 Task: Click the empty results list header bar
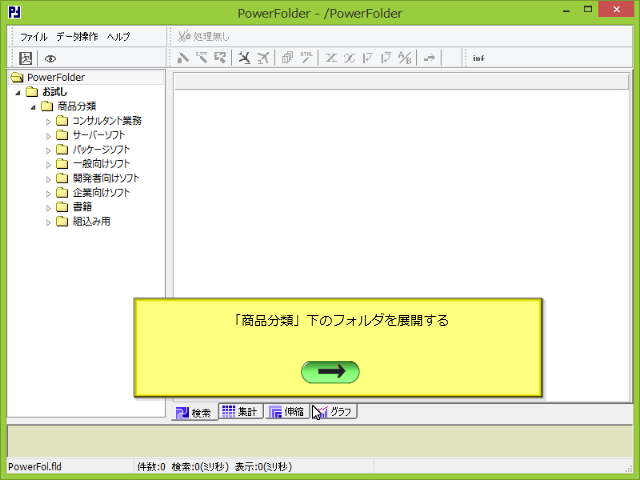tap(402, 82)
